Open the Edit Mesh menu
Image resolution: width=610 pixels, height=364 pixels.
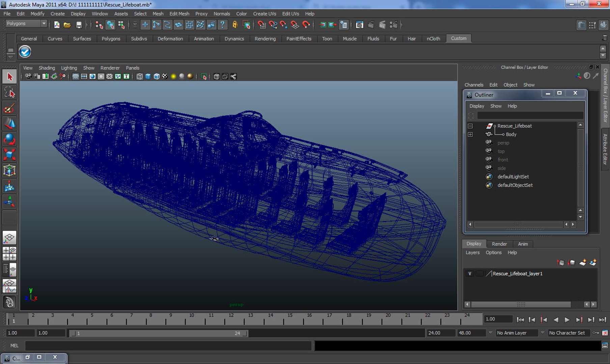pos(179,14)
